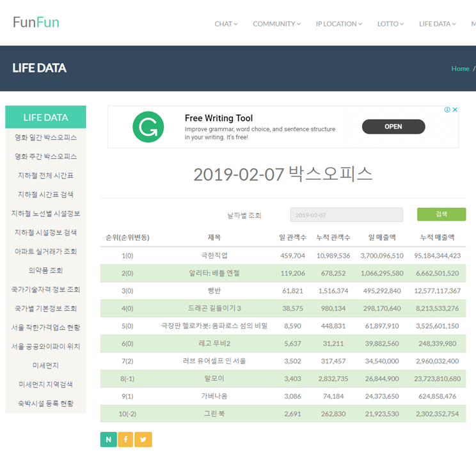476x476 pixels.
Task: Click rank cell 10(-2)
Action: pyautogui.click(x=127, y=414)
